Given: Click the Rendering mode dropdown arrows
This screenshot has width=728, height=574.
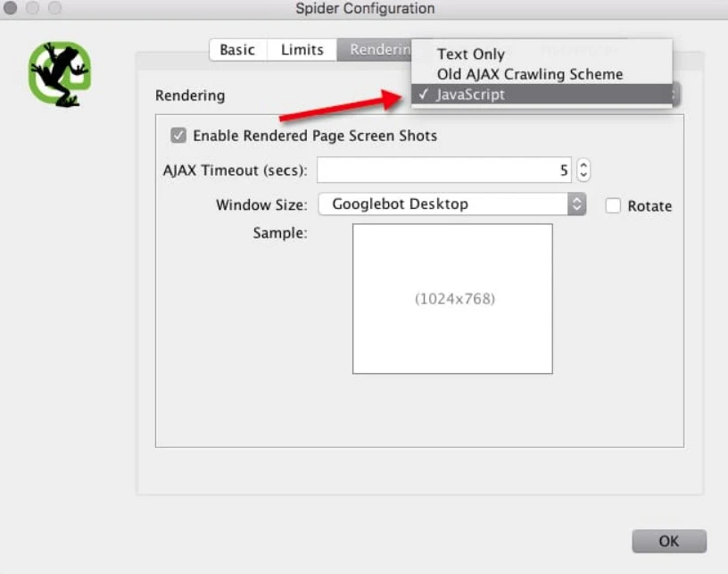Looking at the screenshot, I should [x=676, y=95].
